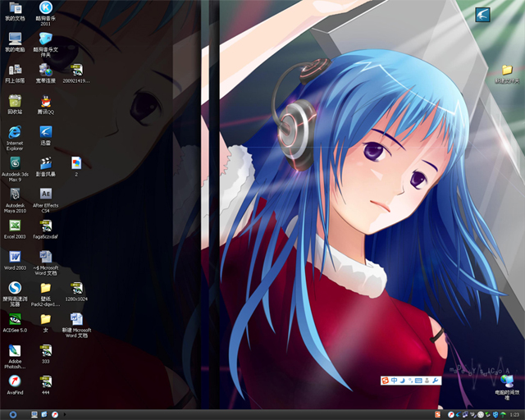
Task: Select the Autodesk 3ds Max 9 shortcut
Action: pyautogui.click(x=15, y=169)
